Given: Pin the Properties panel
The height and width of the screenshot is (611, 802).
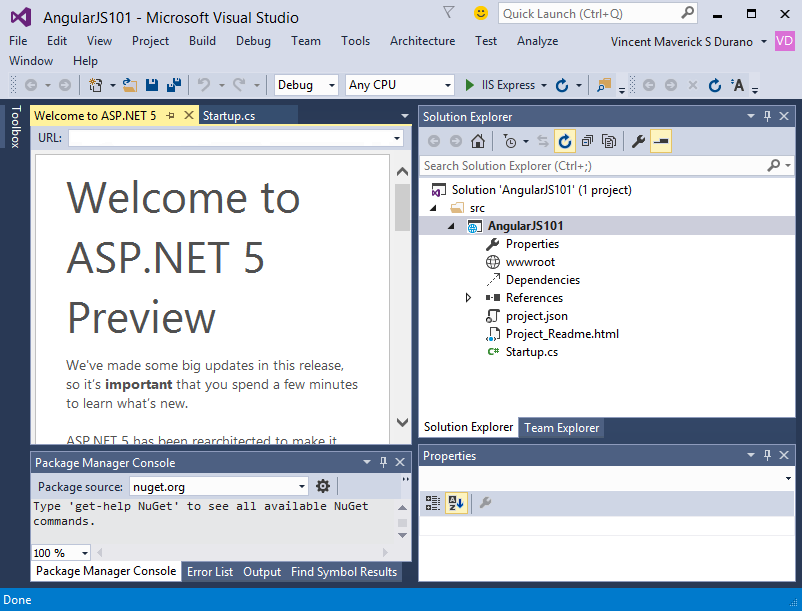Looking at the screenshot, I should [767, 455].
